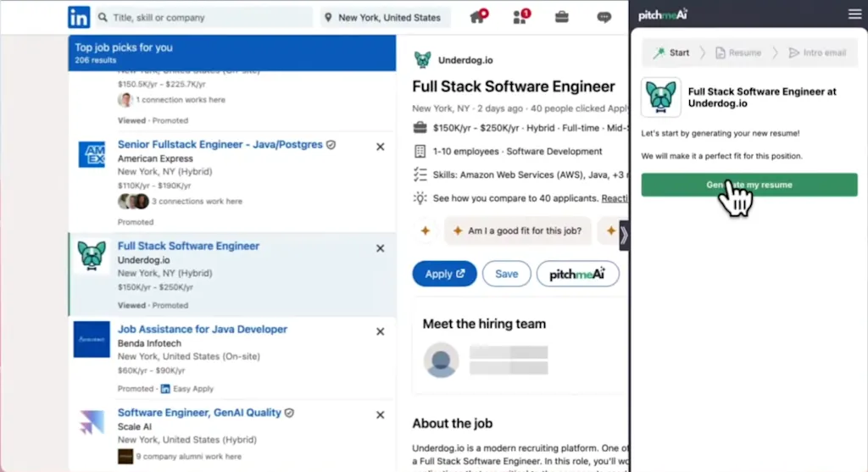
Task: Open Software Engineer, GenAI Quality job link
Action: pyautogui.click(x=199, y=413)
